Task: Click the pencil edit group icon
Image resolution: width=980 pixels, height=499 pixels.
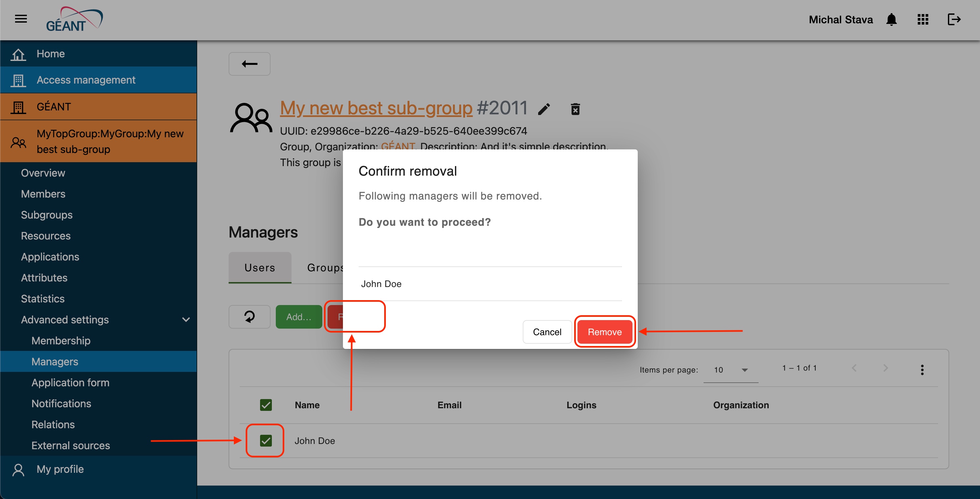Action: coord(544,109)
